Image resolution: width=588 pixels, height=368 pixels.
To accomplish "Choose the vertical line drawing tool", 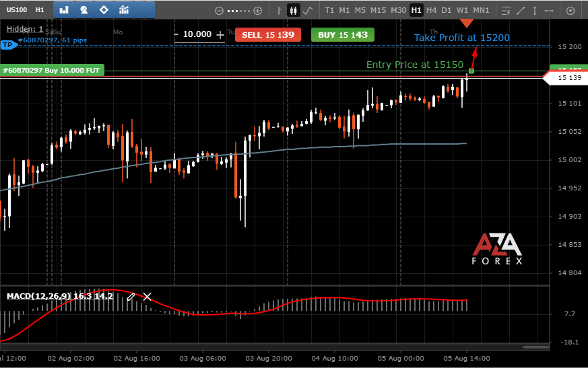I will (535, 11).
